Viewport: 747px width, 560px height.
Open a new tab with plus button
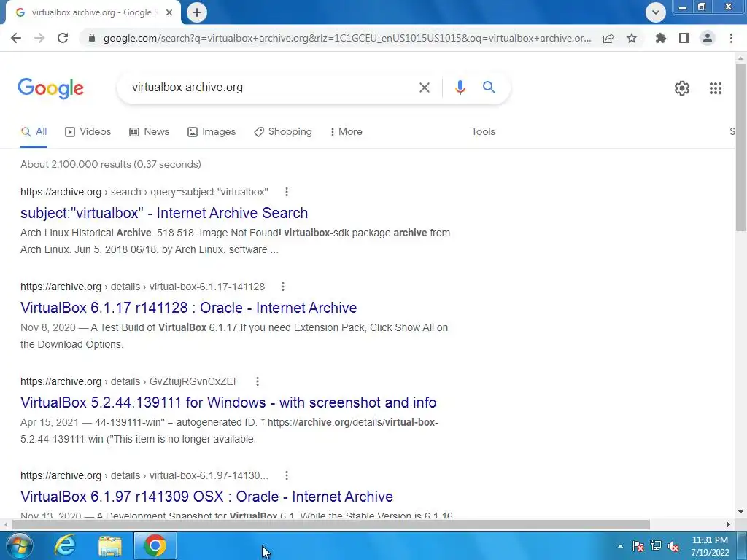click(197, 12)
